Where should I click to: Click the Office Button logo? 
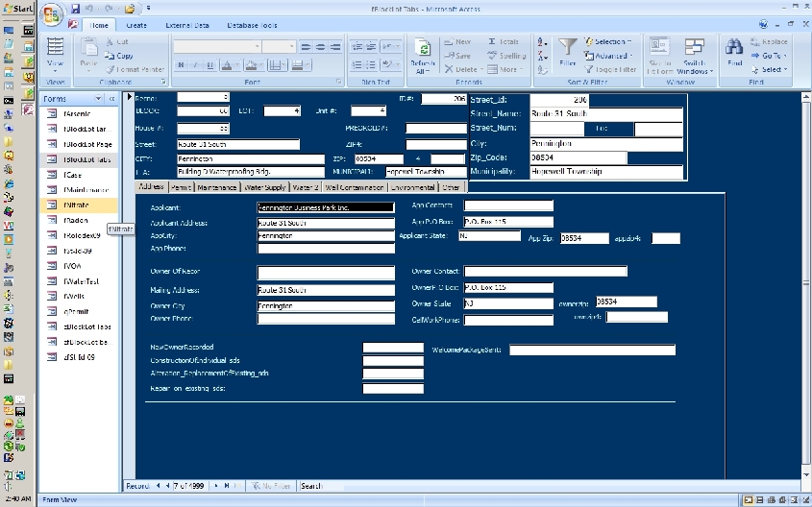(53, 14)
